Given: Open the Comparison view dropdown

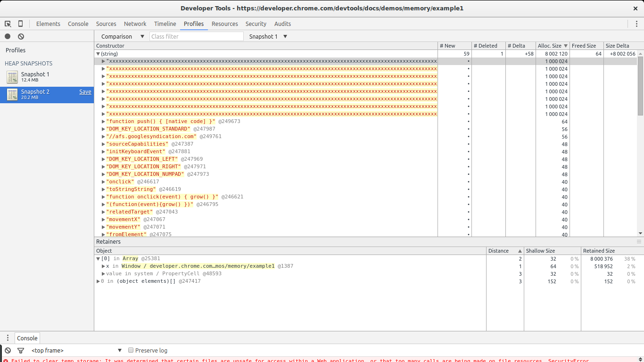Looking at the screenshot, I should pyautogui.click(x=123, y=36).
